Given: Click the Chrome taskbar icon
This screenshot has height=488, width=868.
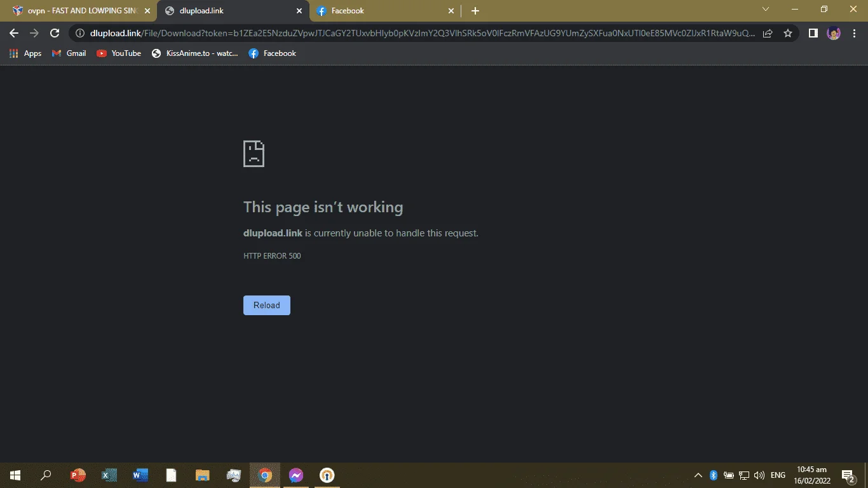Looking at the screenshot, I should point(265,475).
